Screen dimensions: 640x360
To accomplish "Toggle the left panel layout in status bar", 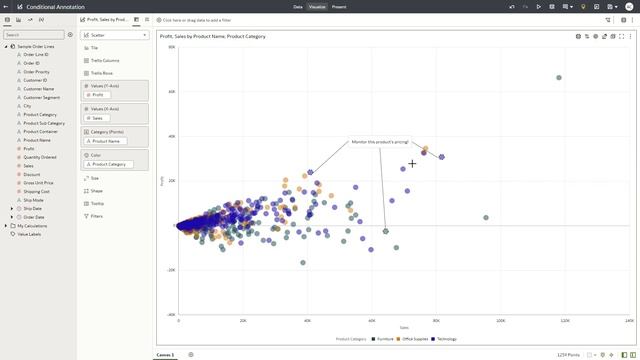I will click(x=624, y=355).
